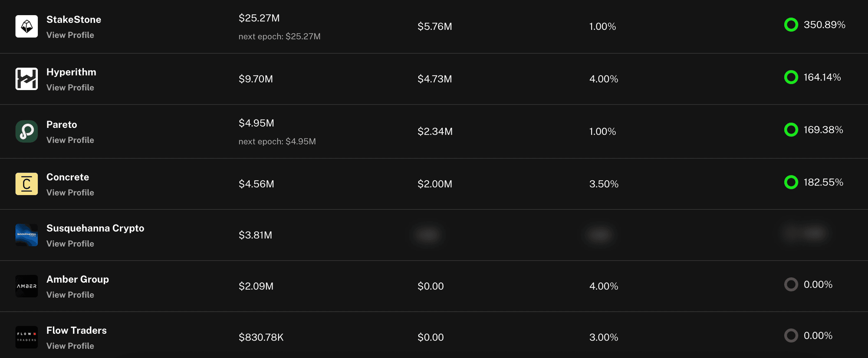The height and width of the screenshot is (358, 868).
Task: Click the $0.00 value in Amber Group row
Action: [431, 286]
